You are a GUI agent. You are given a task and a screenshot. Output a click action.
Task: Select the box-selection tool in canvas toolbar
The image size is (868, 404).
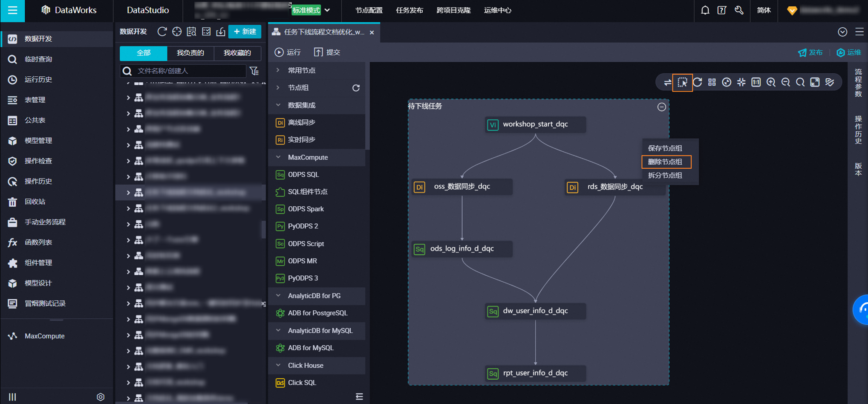pos(682,83)
